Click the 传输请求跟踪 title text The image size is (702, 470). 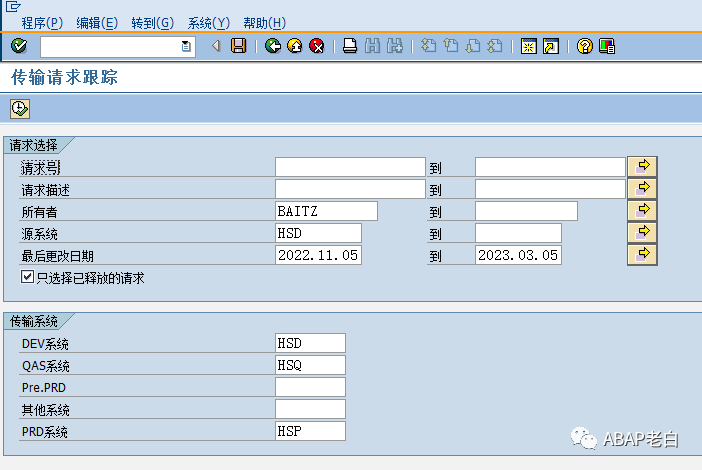pyautogui.click(x=64, y=77)
